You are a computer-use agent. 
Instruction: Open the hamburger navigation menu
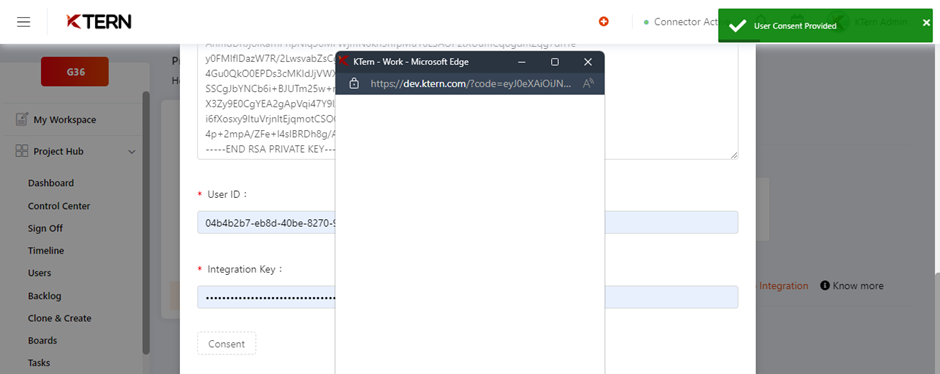[x=23, y=22]
